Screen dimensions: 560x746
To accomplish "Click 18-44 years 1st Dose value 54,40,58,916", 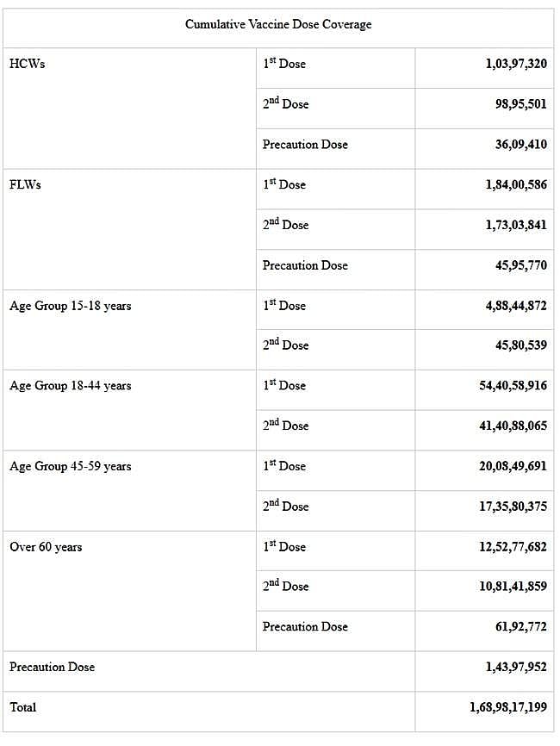I will point(513,386).
